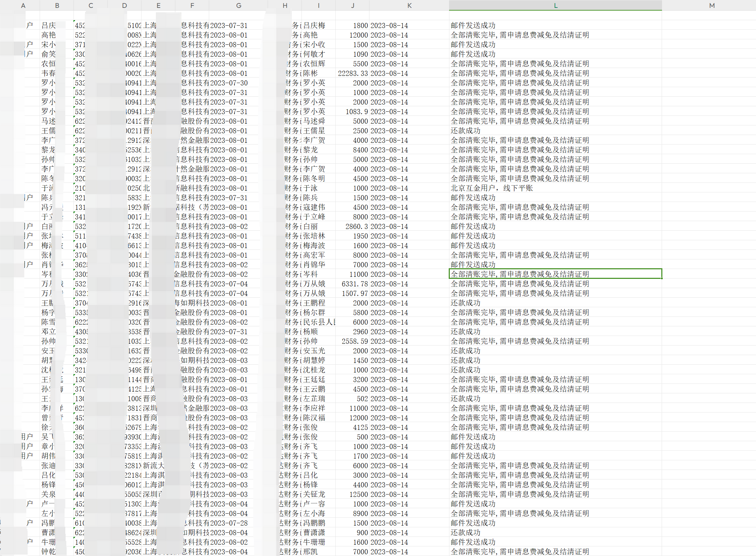Select column I header
Screen dimensions: 756x556
[319, 5]
